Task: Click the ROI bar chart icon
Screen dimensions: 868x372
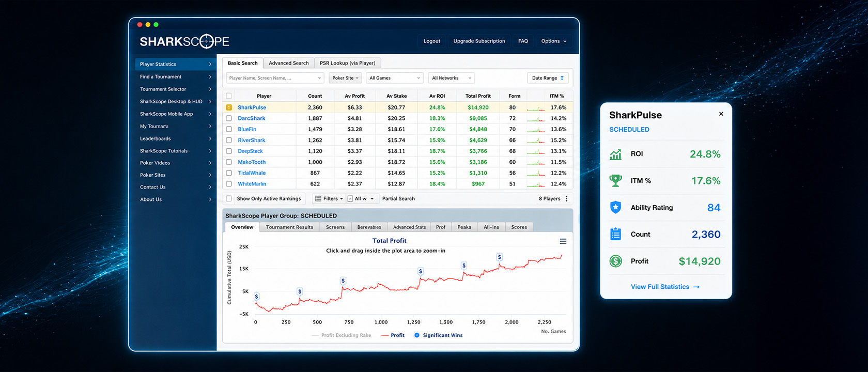Action: [615, 154]
